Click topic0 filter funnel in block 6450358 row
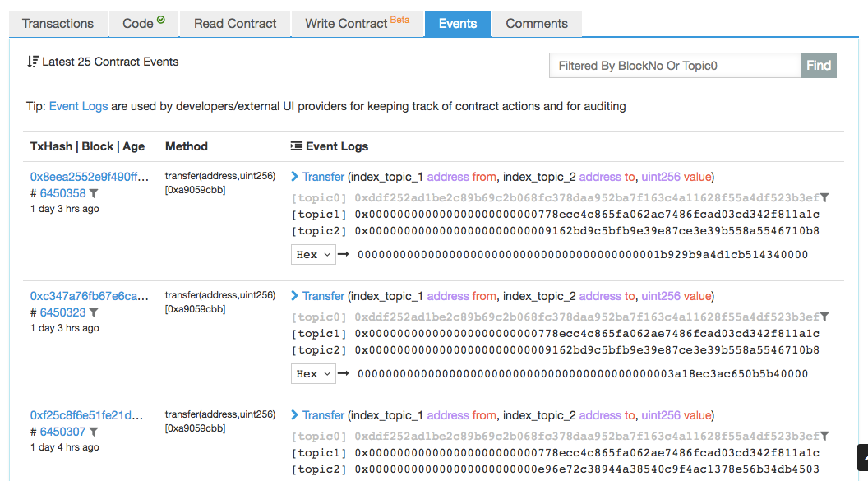Image resolution: width=868 pixels, height=481 pixels. point(824,197)
